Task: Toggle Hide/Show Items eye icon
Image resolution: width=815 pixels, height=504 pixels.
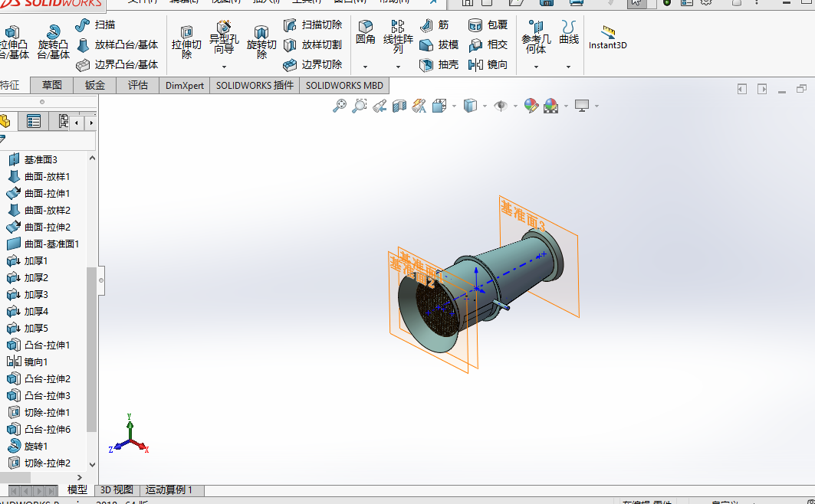Action: 501,106
